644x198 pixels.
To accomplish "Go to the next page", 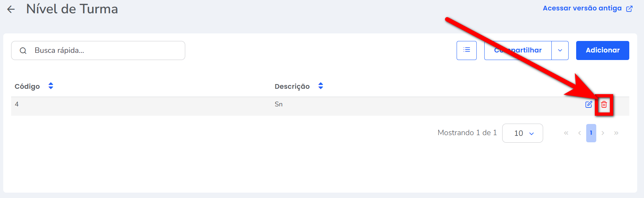I will (603, 133).
